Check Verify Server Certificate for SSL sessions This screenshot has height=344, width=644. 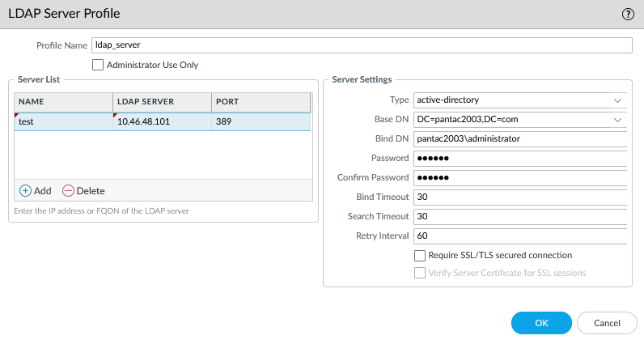420,273
